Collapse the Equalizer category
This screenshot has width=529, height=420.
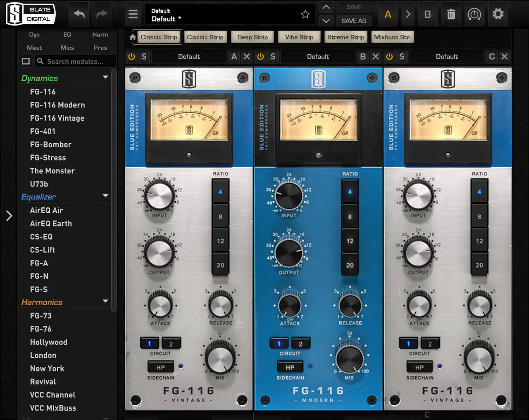(105, 196)
